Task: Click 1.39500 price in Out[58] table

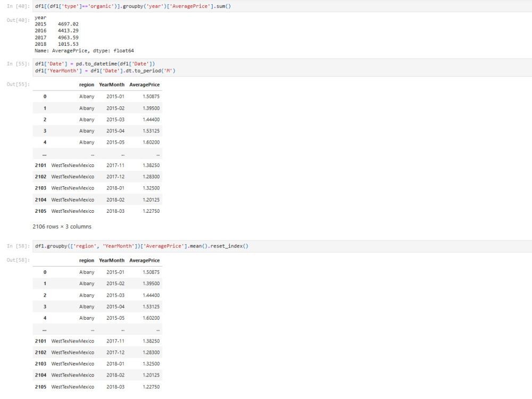Action: [x=151, y=284]
